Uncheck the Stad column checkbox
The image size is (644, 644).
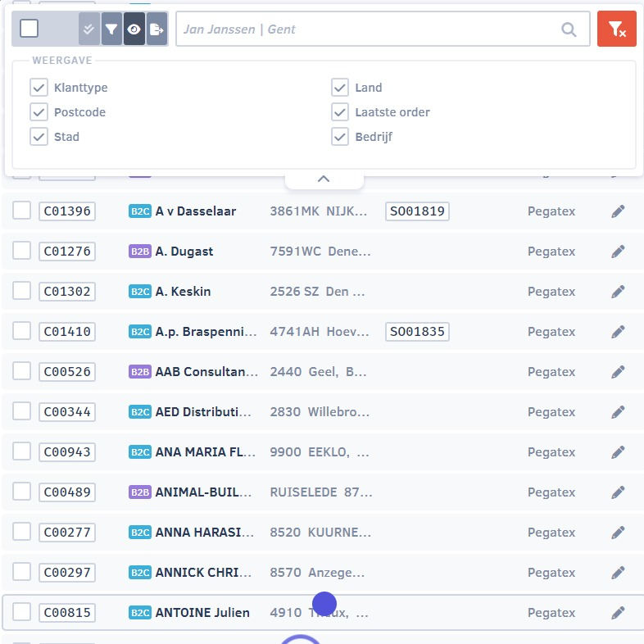click(39, 137)
